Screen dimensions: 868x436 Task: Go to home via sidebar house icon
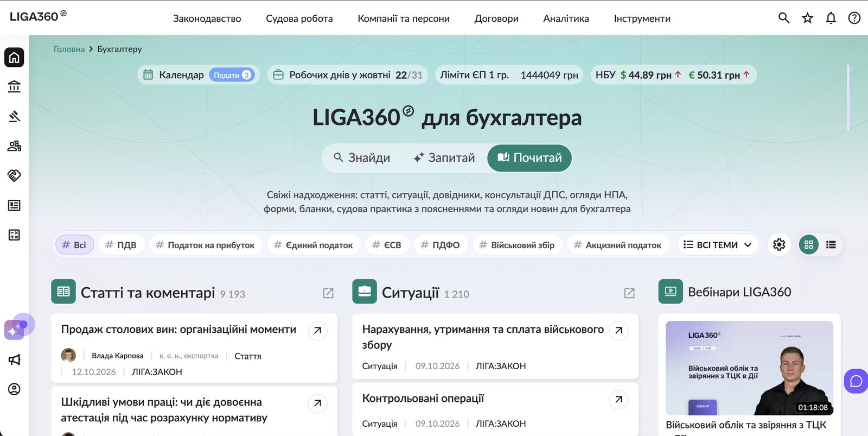14,57
